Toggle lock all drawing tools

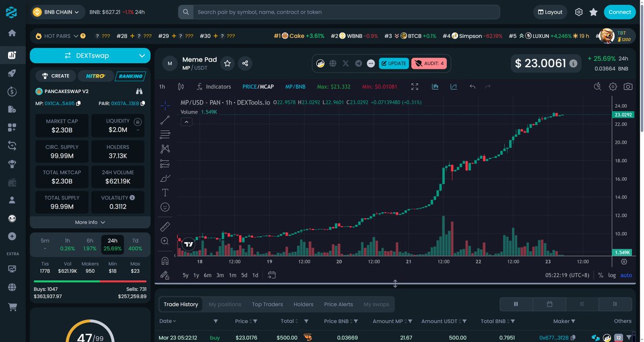[x=165, y=275]
